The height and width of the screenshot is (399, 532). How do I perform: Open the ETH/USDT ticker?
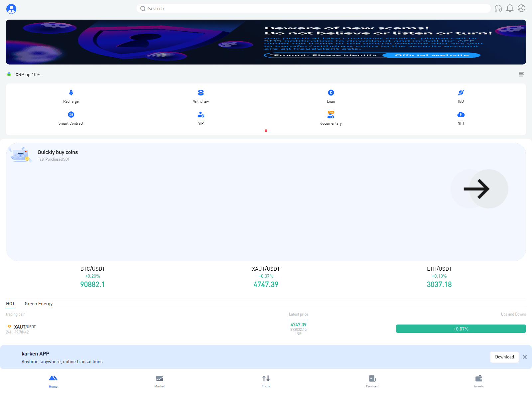[439, 277]
